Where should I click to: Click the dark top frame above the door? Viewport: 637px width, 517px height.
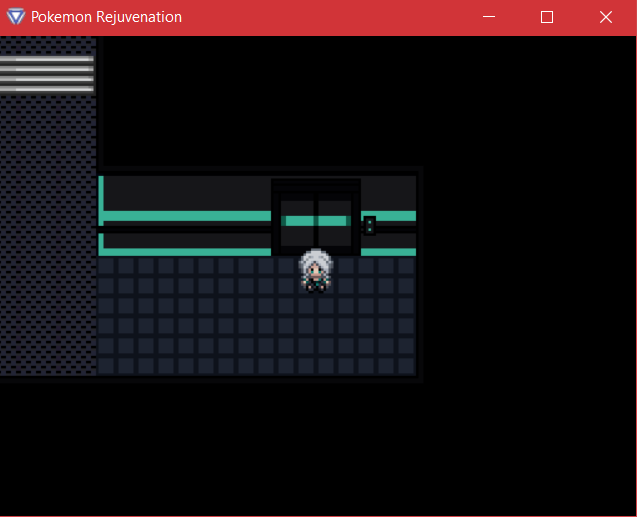point(316,187)
